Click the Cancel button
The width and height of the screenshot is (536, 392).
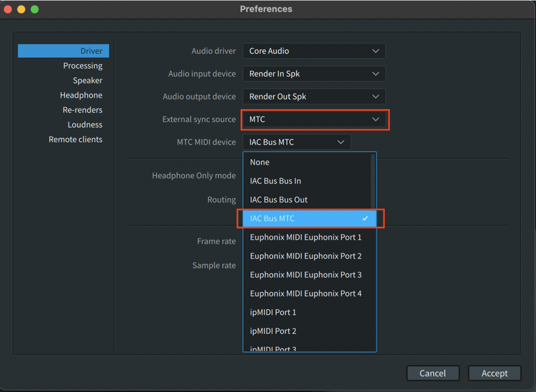(x=432, y=373)
